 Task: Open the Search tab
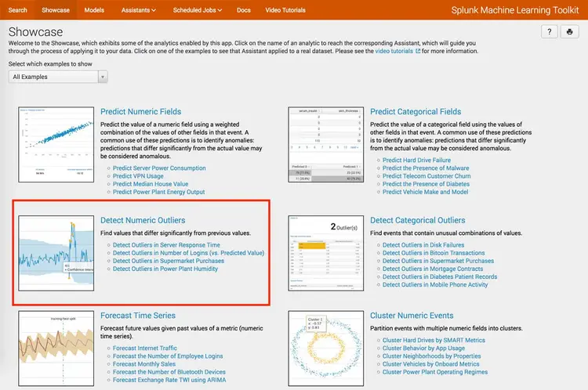17,10
